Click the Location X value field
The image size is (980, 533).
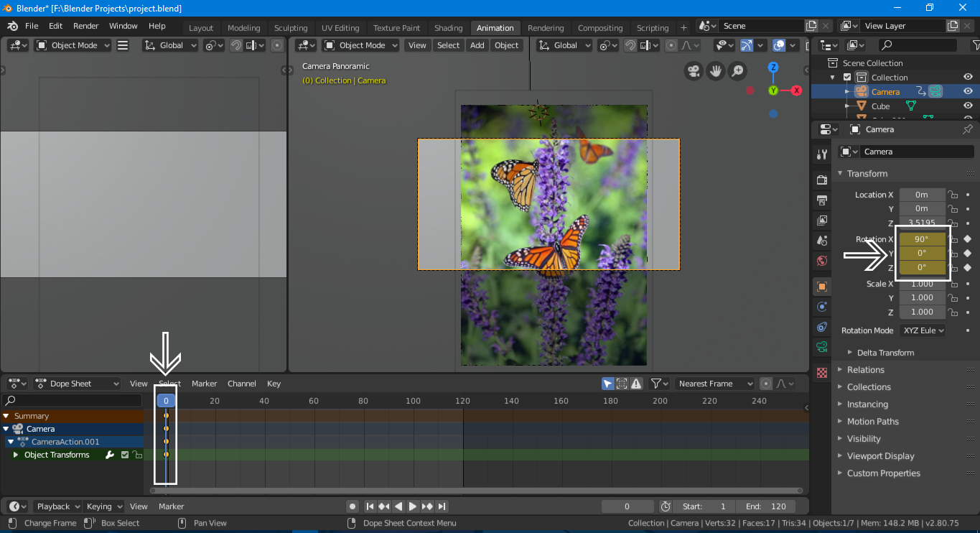[x=922, y=195]
